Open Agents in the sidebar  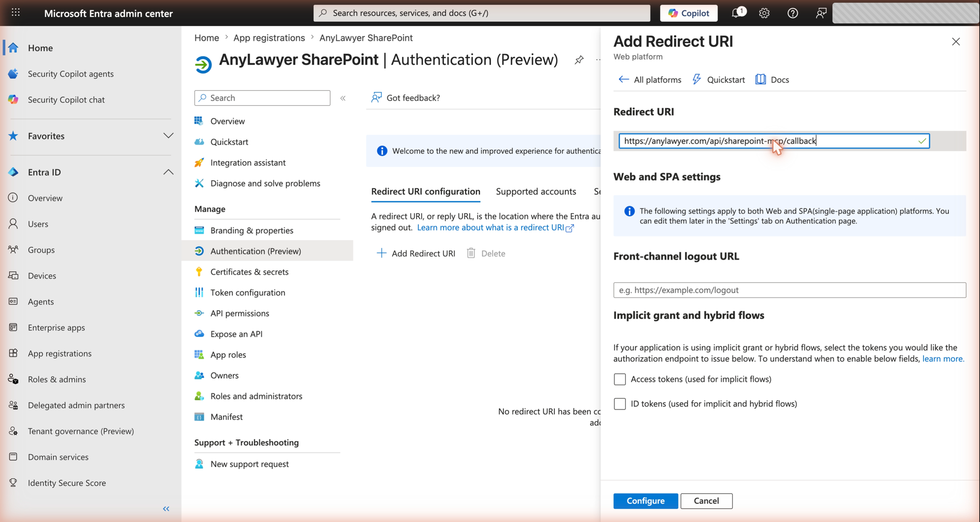pos(40,302)
